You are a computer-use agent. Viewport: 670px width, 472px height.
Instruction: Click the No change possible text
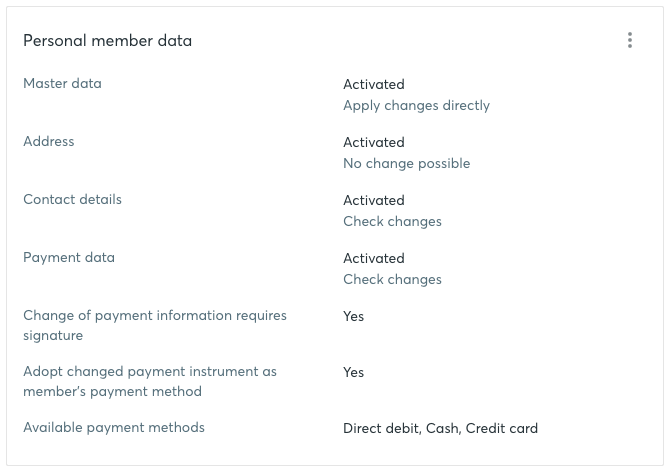point(406,163)
